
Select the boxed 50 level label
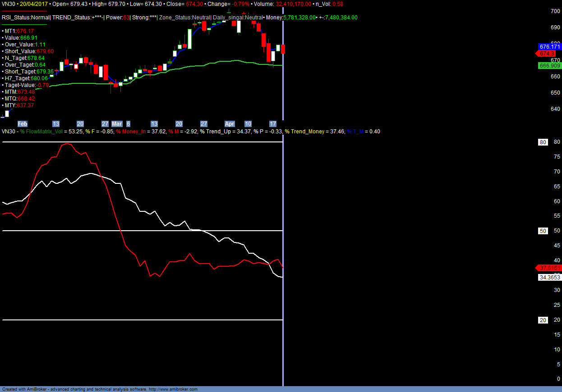point(543,231)
